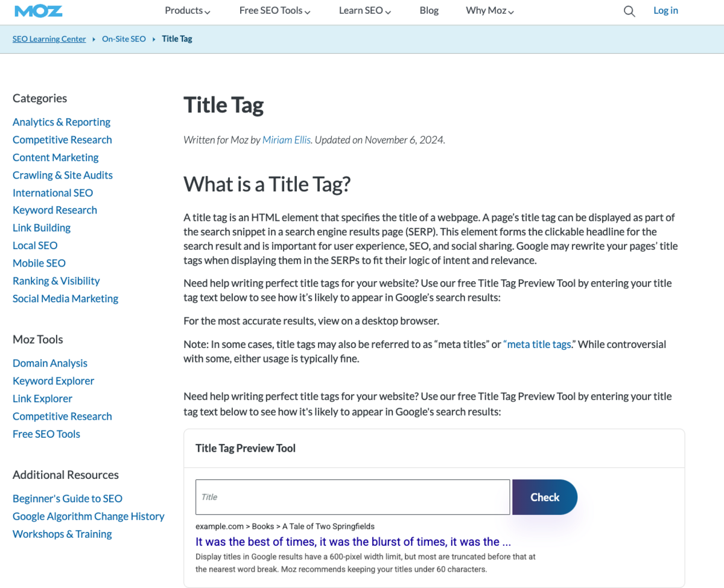Open the Blog from the navigation bar
Viewport: 724px width, 588px height.
(429, 10)
